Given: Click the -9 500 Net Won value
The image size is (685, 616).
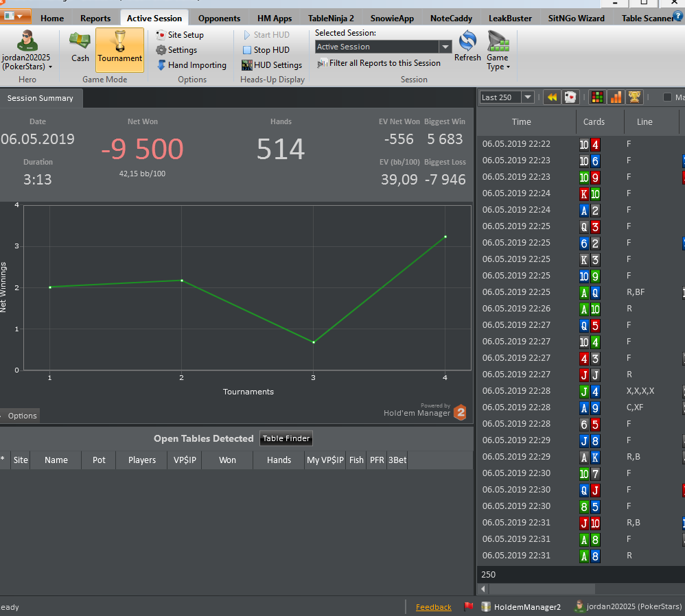Looking at the screenshot, I should [x=142, y=150].
